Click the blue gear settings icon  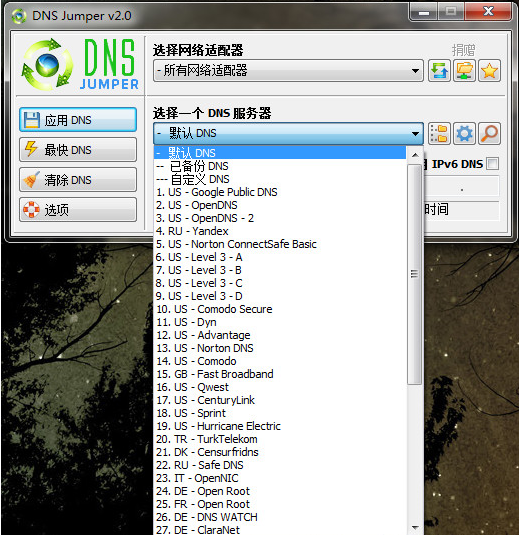[x=464, y=133]
